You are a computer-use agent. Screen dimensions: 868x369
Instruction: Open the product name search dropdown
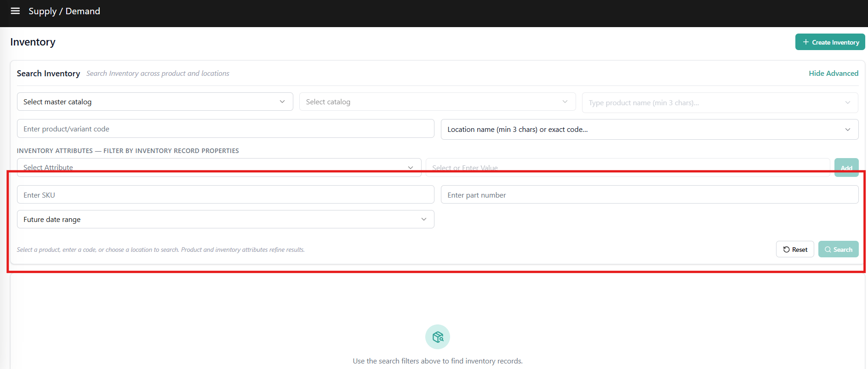[720, 103]
